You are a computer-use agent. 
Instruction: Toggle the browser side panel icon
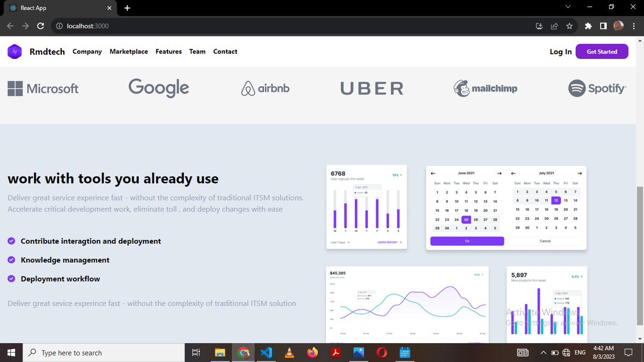coord(603,26)
